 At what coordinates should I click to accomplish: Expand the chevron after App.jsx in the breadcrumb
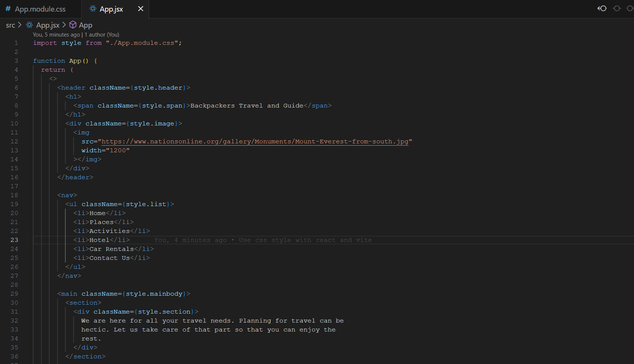click(x=64, y=25)
